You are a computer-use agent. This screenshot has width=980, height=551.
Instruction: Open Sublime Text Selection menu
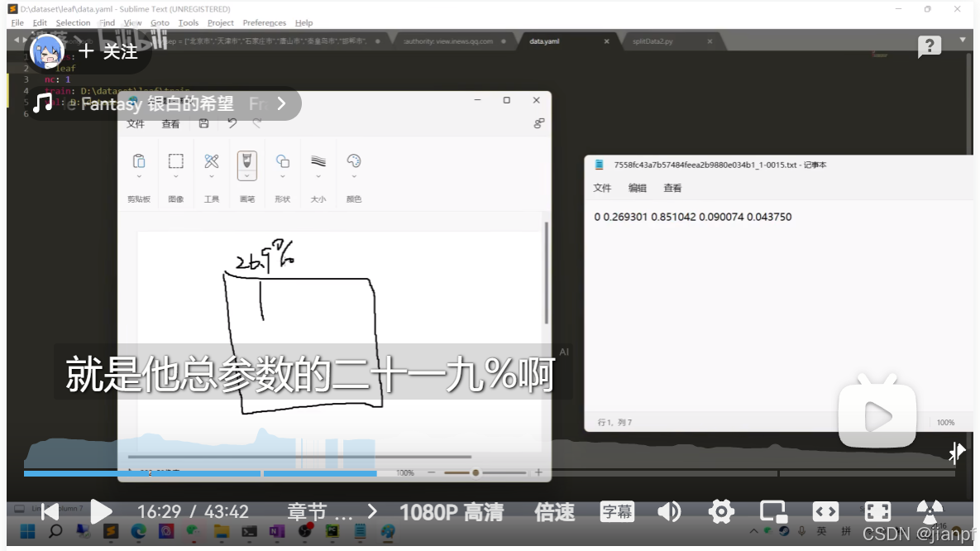point(73,22)
